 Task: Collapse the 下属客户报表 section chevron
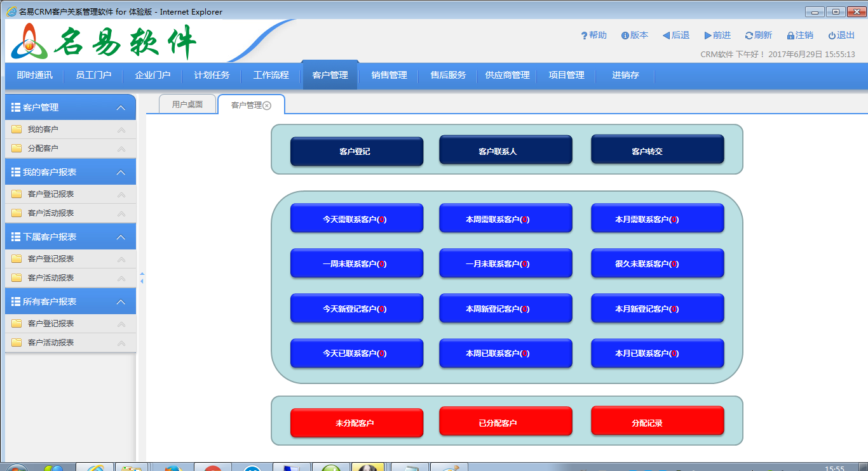tap(121, 237)
